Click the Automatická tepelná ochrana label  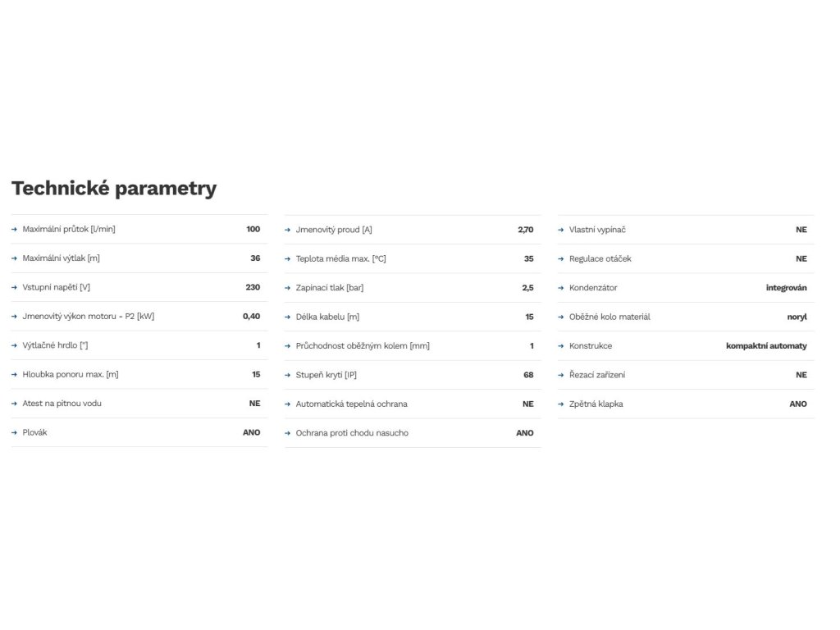[x=351, y=404]
